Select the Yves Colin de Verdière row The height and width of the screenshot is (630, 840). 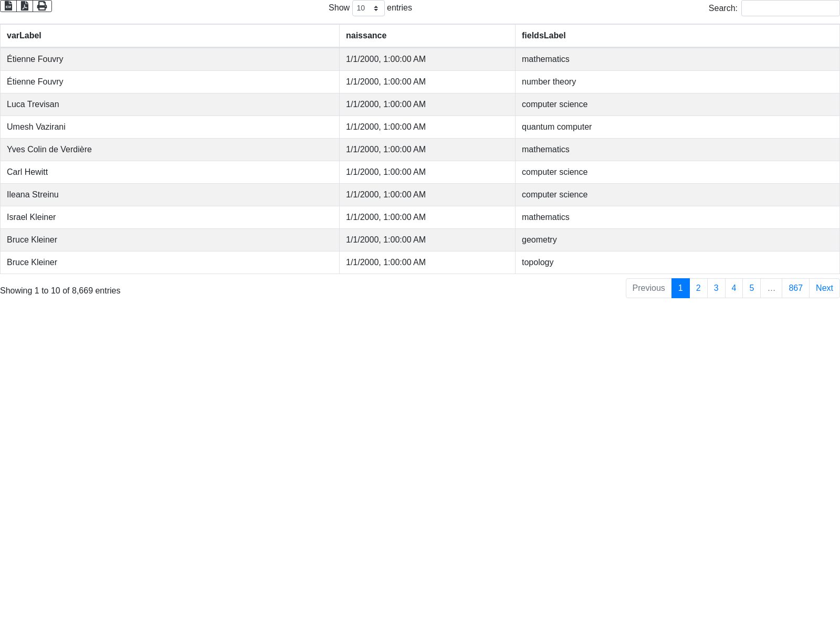point(49,150)
